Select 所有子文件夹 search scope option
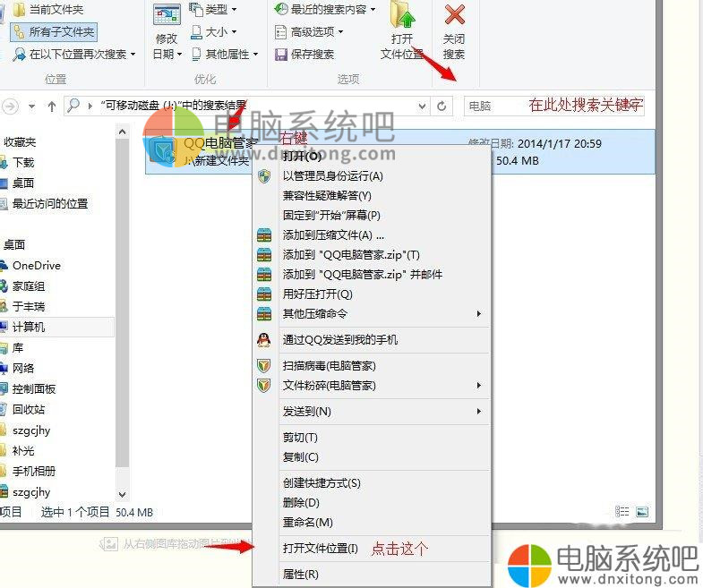This screenshot has height=588, width=703. (54, 32)
